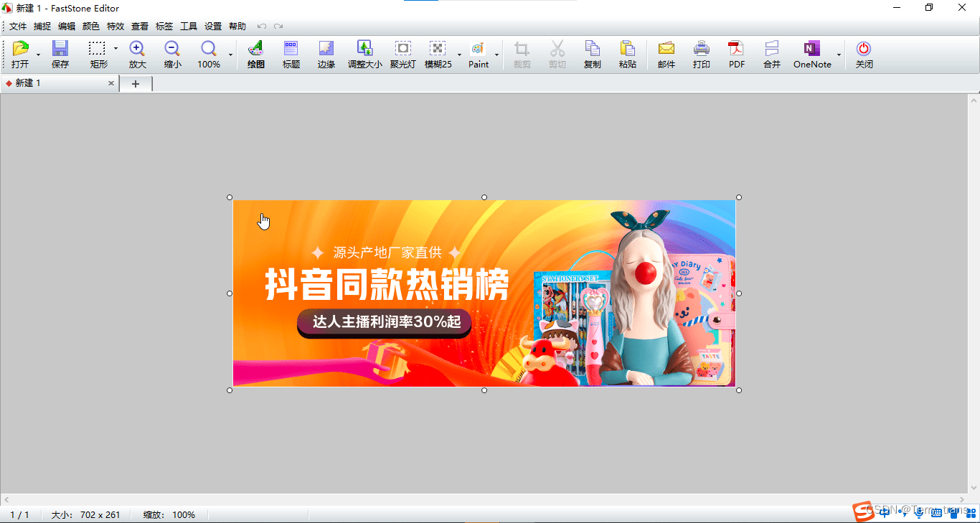Click the banner image on canvas

[x=484, y=293]
